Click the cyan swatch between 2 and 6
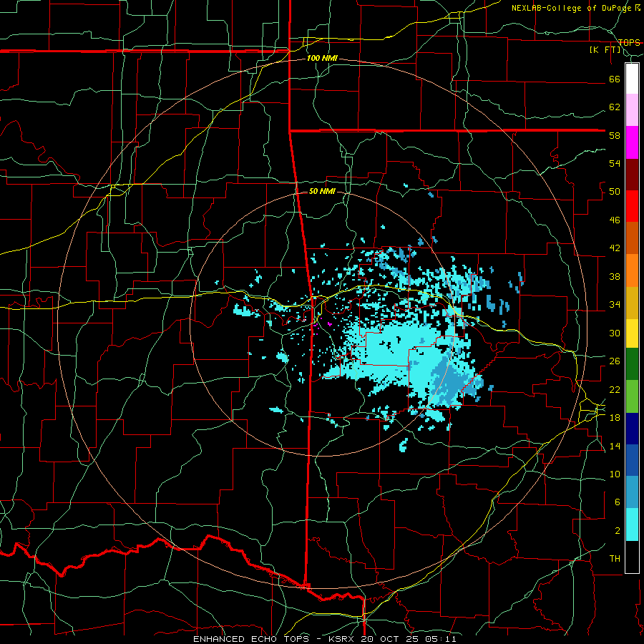 632,525
